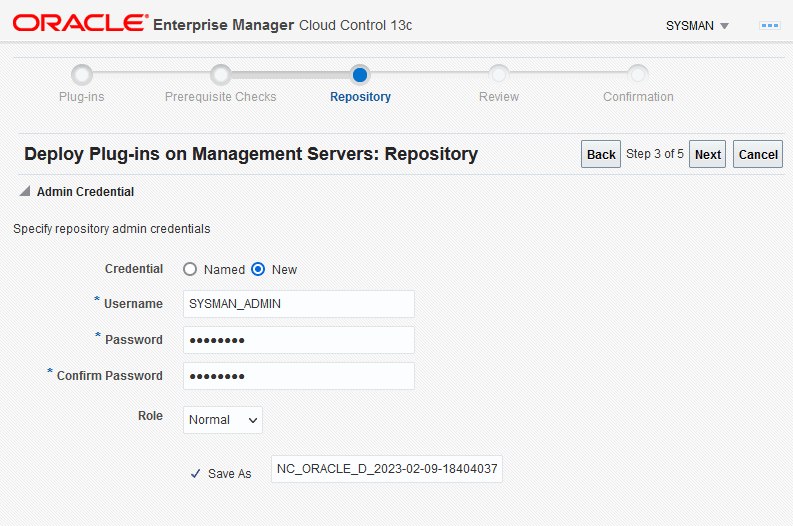Select the Repository step circle
The image size is (793, 526).
[x=360, y=75]
